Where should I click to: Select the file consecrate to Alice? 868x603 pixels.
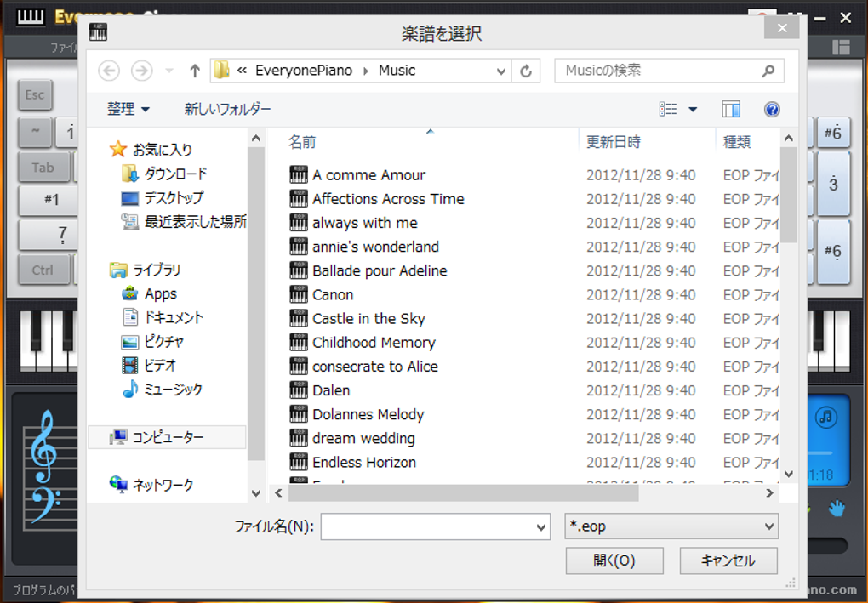[x=374, y=367]
